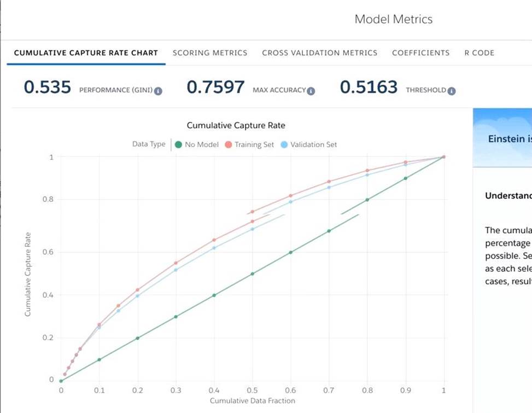Viewport: 532px width, 413px height.
Task: Click the pink Training Set legend dot
Action: tap(229, 145)
